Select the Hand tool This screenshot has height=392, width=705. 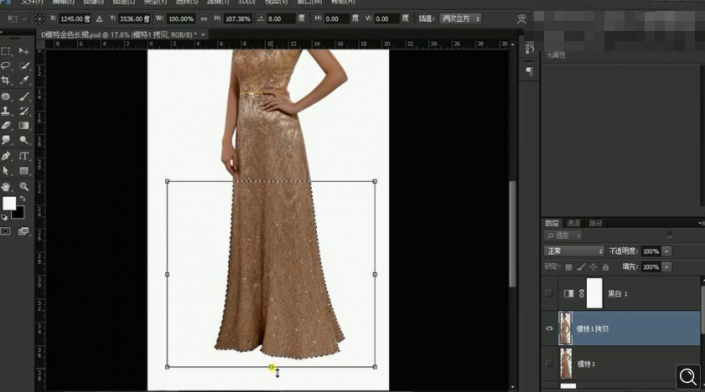(x=6, y=187)
